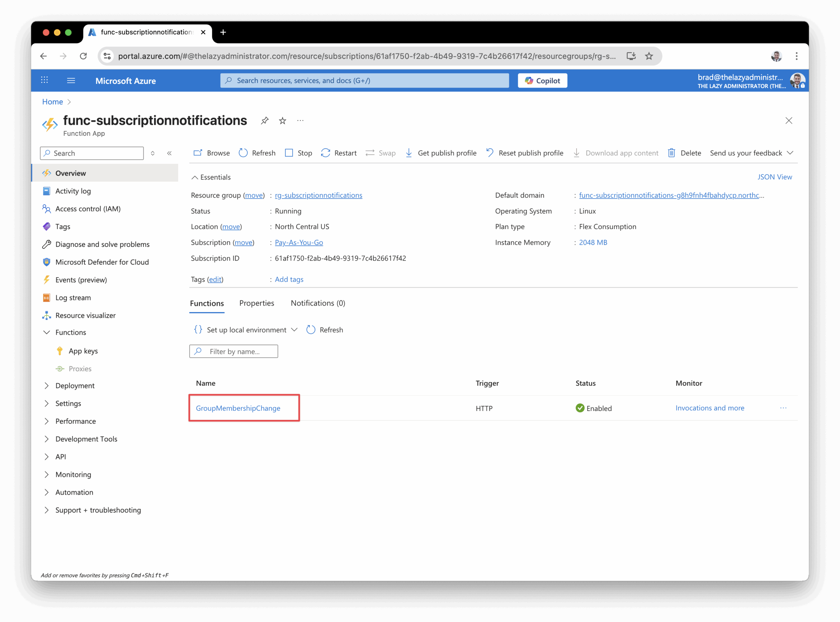This screenshot has width=840, height=622.
Task: Collapse the sidebar with double chevron
Action: [169, 153]
